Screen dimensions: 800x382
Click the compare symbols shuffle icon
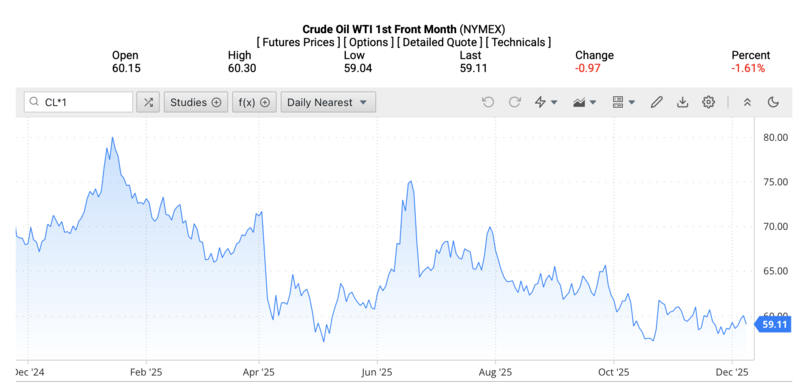(148, 102)
